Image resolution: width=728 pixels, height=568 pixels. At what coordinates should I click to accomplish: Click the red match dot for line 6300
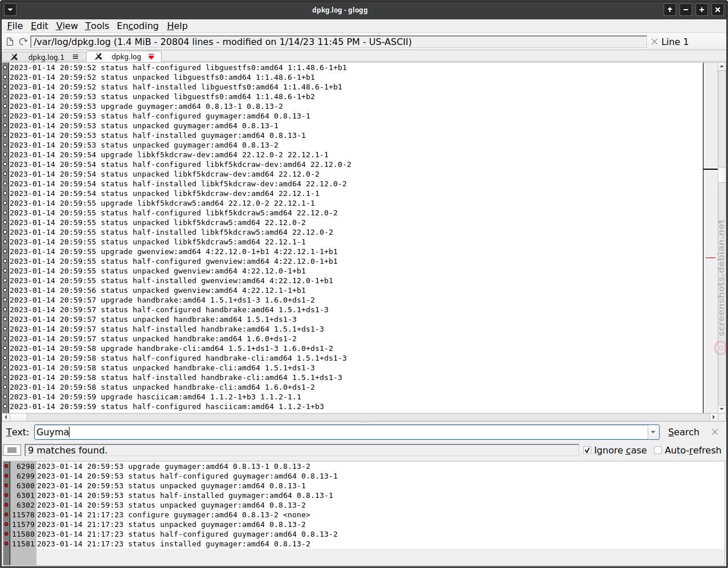click(6, 485)
